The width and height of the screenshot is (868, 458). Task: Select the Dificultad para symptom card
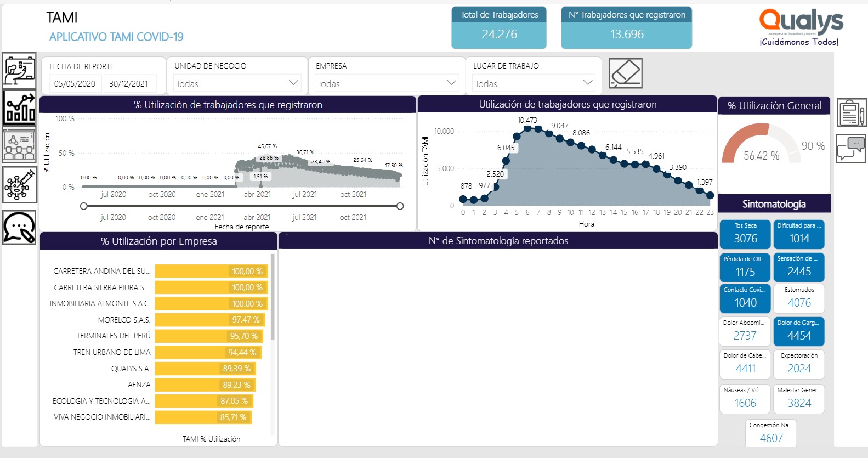(799, 234)
